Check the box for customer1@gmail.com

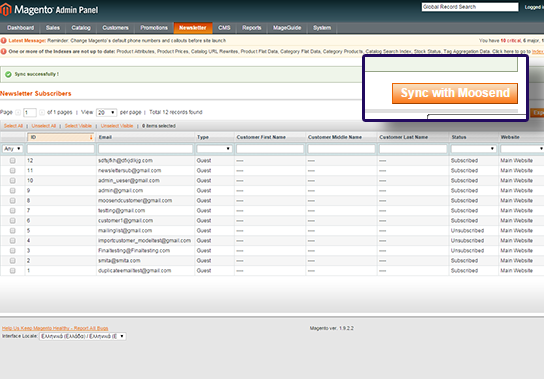click(12, 221)
